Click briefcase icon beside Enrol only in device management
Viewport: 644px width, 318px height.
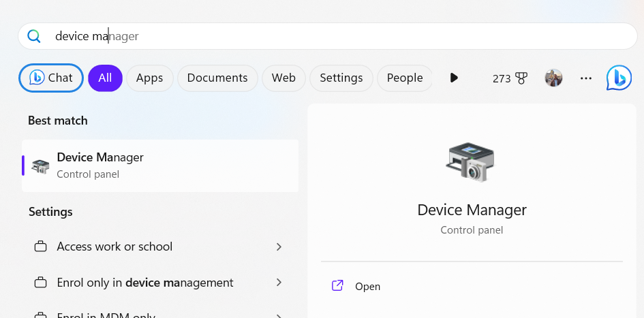pyautogui.click(x=40, y=283)
